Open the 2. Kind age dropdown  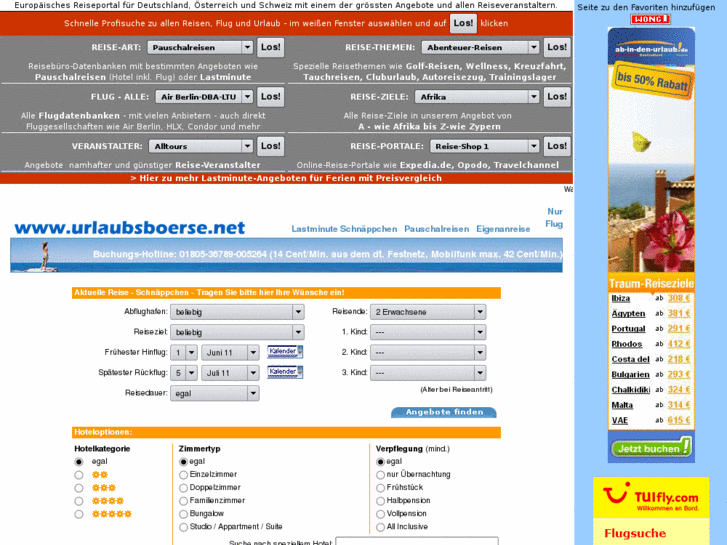coord(428,353)
